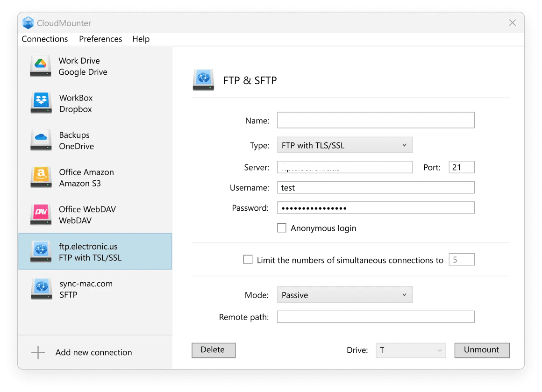Open the Preferences menu

(x=100, y=39)
